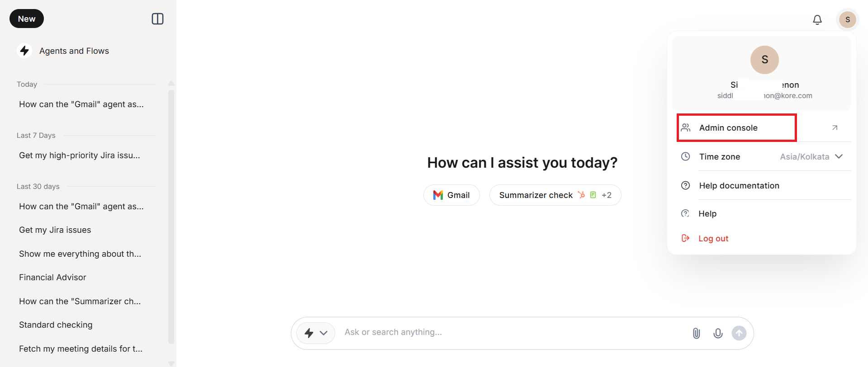
Task: Click the Agents and Flows lightning icon
Action: [24, 51]
